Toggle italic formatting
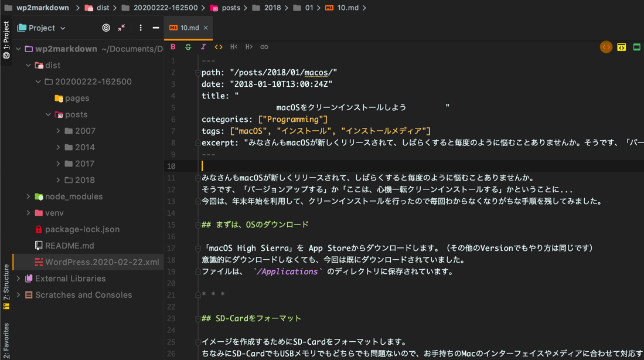Image resolution: width=644 pixels, height=360 pixels. 203,47
